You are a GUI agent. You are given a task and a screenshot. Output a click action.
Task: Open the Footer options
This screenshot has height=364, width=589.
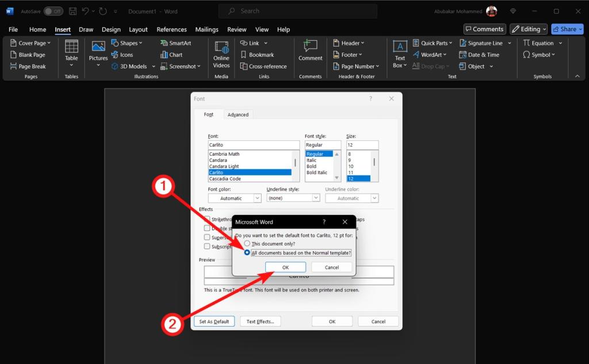tap(347, 55)
